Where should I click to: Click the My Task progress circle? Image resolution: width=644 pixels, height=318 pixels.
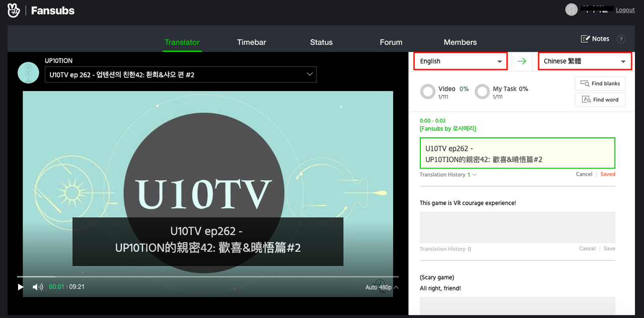tap(482, 92)
